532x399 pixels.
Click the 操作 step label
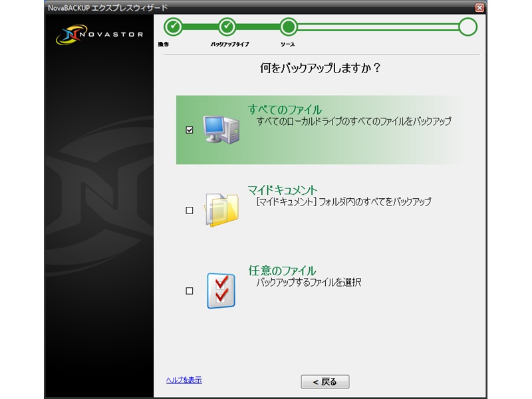tap(164, 44)
